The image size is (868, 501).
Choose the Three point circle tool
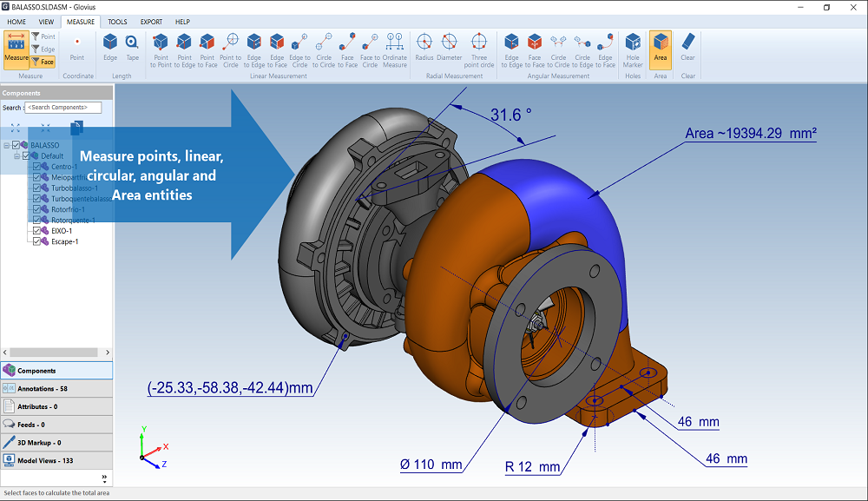pos(479,50)
